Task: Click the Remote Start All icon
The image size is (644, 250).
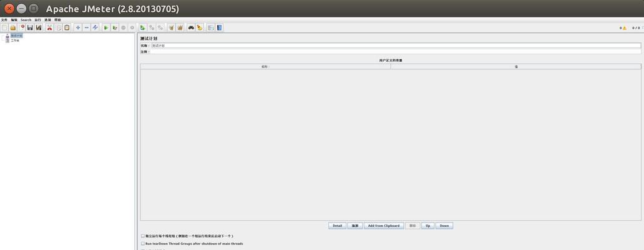Action: coord(142,27)
